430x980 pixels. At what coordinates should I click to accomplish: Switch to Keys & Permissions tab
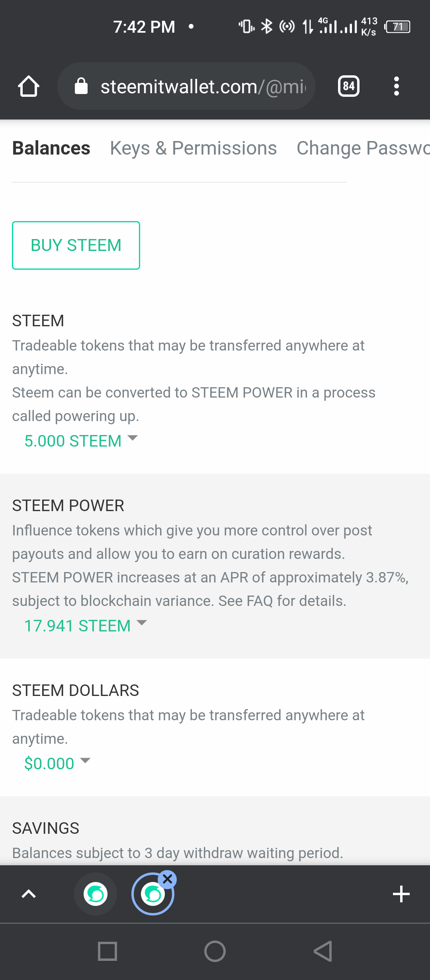tap(193, 148)
